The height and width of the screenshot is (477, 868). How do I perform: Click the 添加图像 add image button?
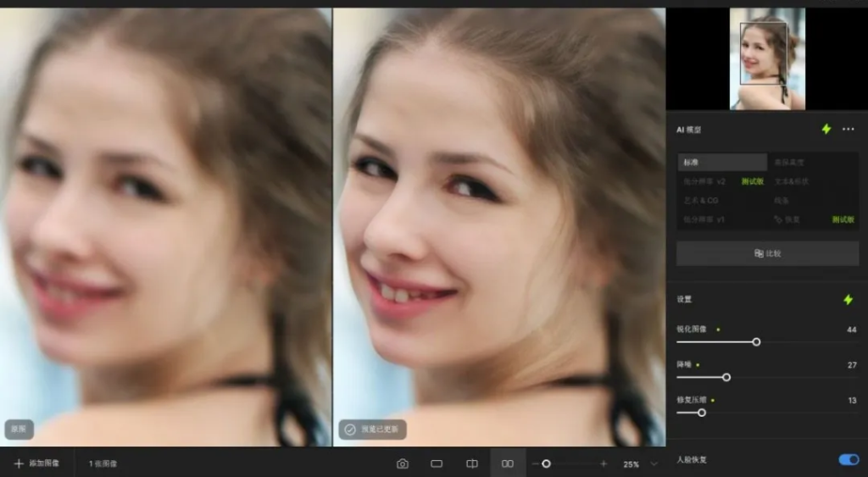pyautogui.click(x=36, y=463)
